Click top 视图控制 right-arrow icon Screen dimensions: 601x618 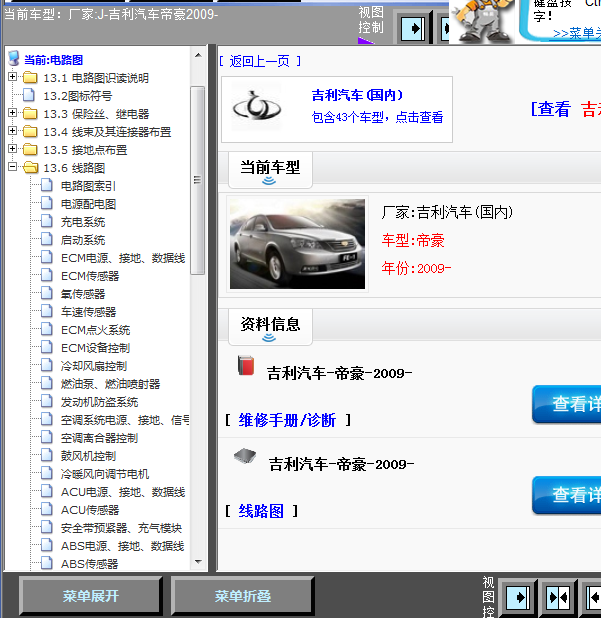coord(413,28)
